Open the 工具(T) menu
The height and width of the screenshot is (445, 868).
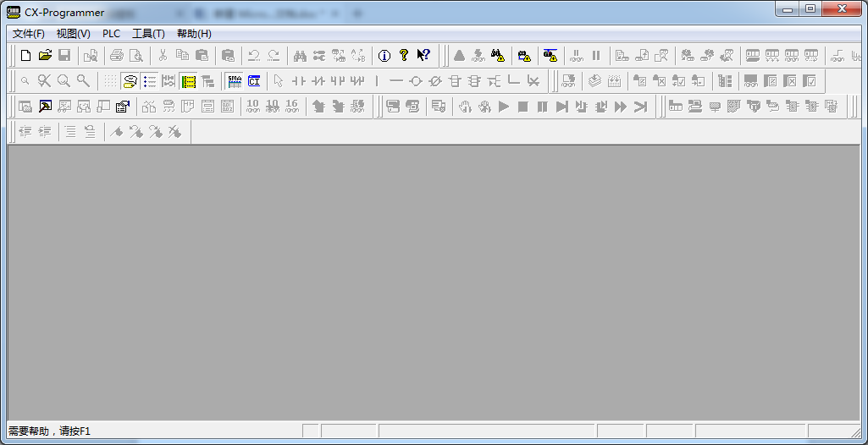coord(148,34)
